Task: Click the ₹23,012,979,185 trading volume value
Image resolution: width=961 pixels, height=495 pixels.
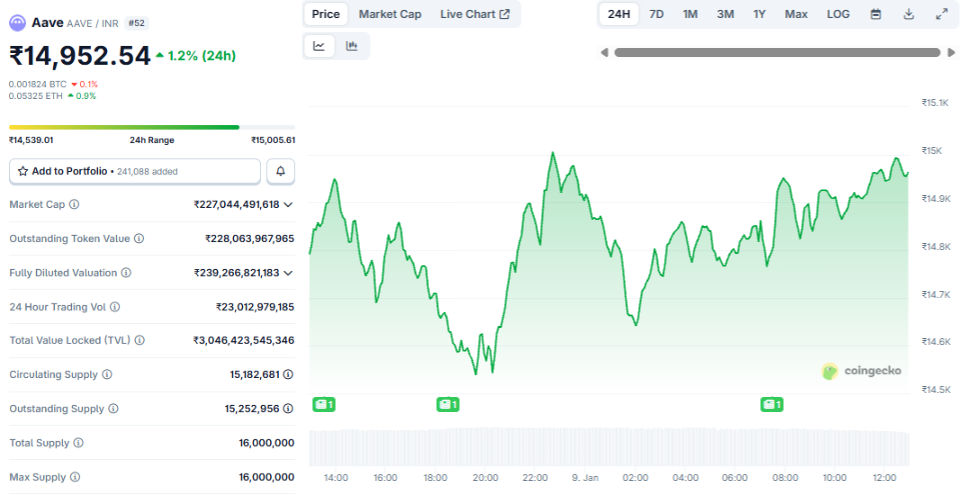Action: click(x=255, y=307)
